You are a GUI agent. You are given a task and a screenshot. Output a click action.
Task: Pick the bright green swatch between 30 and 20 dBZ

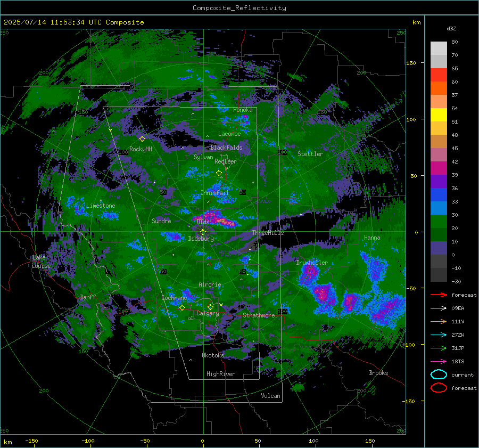click(439, 221)
